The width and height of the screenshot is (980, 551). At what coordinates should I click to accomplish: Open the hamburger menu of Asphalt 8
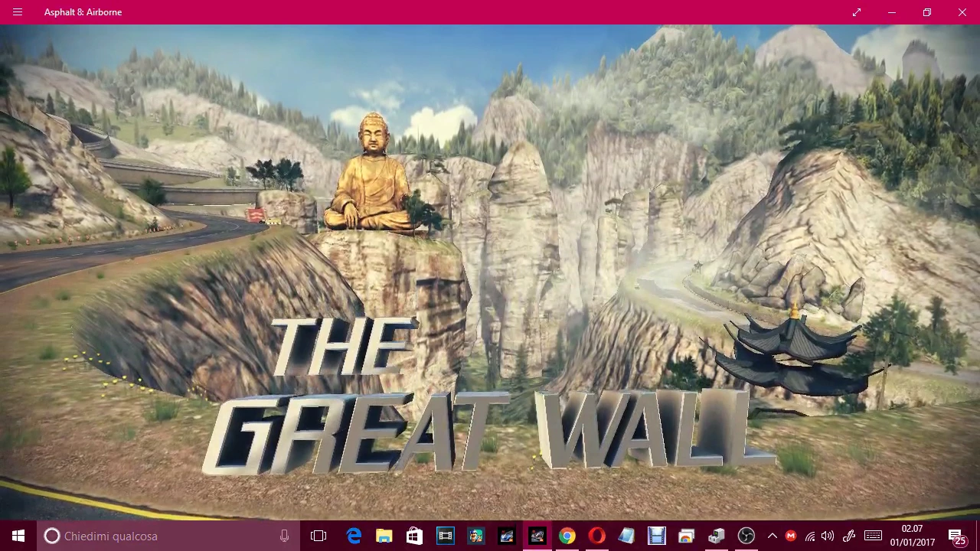[x=18, y=12]
